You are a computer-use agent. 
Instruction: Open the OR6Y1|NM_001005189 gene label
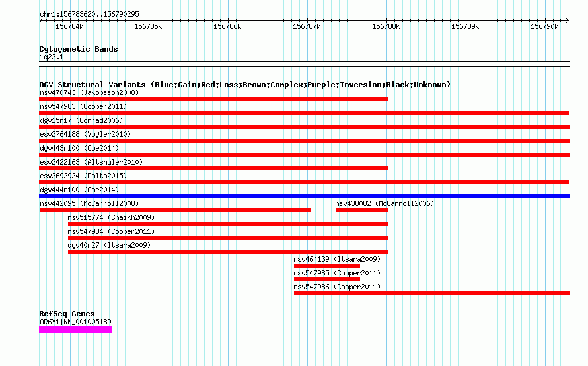(75, 322)
